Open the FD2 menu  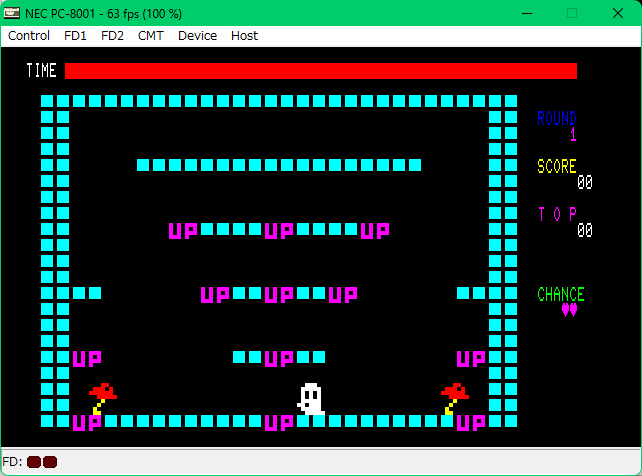click(112, 35)
